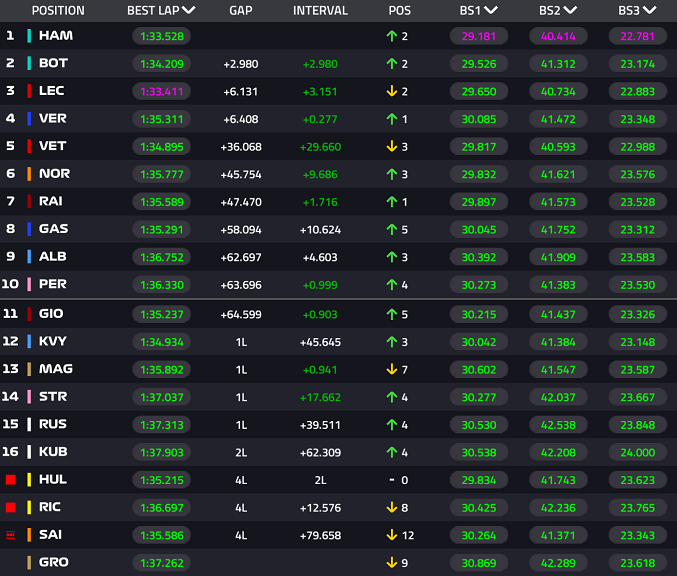Viewport: 677px width, 576px height.
Task: Open the BS1 column dropdown chevron
Action: [x=491, y=10]
